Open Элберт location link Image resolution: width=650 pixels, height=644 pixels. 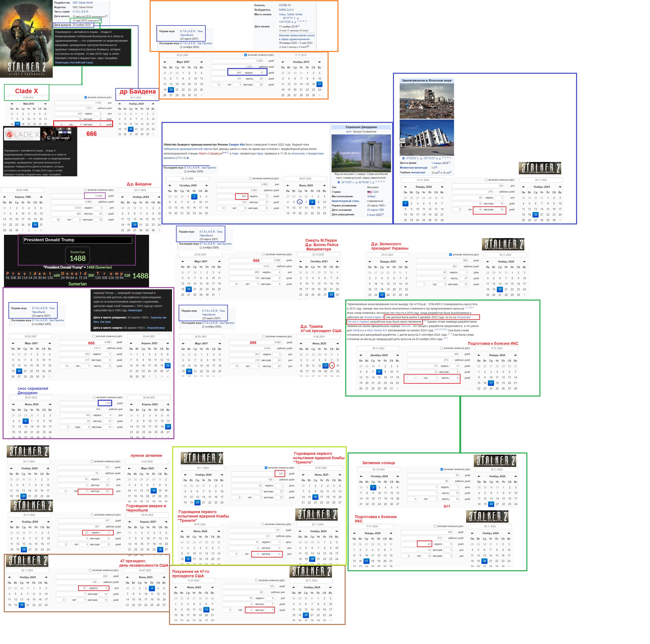coord(371,196)
